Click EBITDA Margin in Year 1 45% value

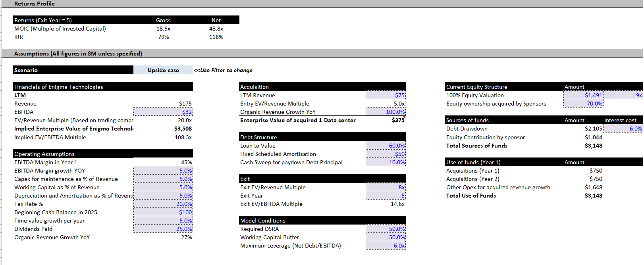tap(186, 162)
